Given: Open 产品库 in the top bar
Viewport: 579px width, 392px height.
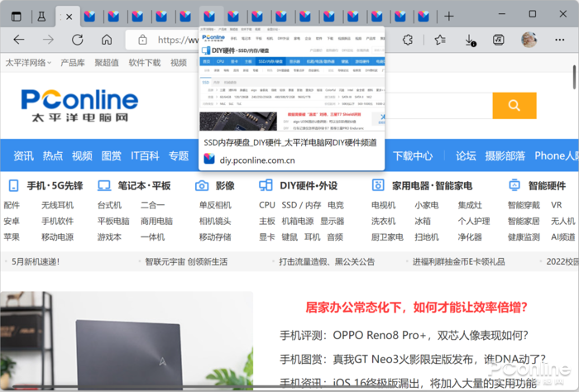Looking at the screenshot, I should pyautogui.click(x=73, y=63).
